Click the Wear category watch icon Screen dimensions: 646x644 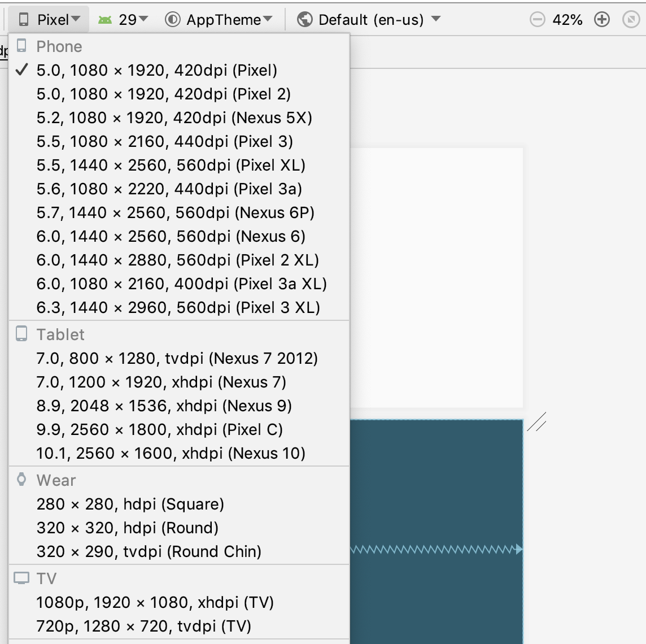click(x=22, y=480)
